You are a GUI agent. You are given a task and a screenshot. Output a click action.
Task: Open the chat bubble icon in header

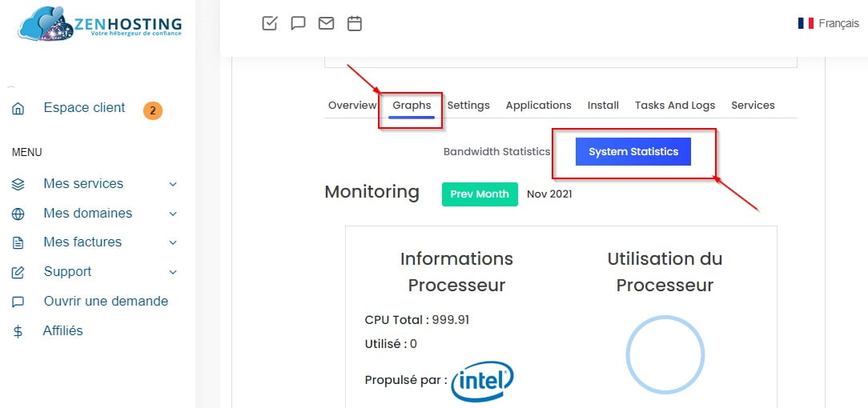click(298, 23)
